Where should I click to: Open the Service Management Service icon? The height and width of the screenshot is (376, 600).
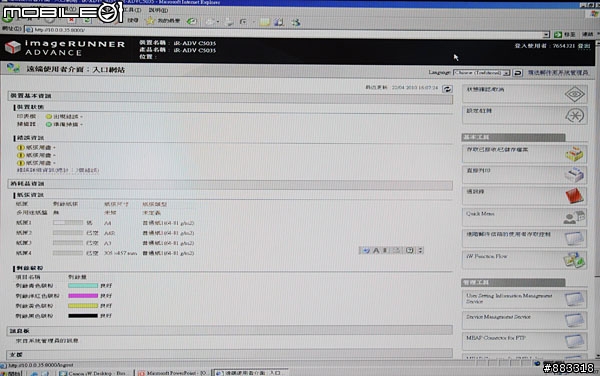pos(575,320)
